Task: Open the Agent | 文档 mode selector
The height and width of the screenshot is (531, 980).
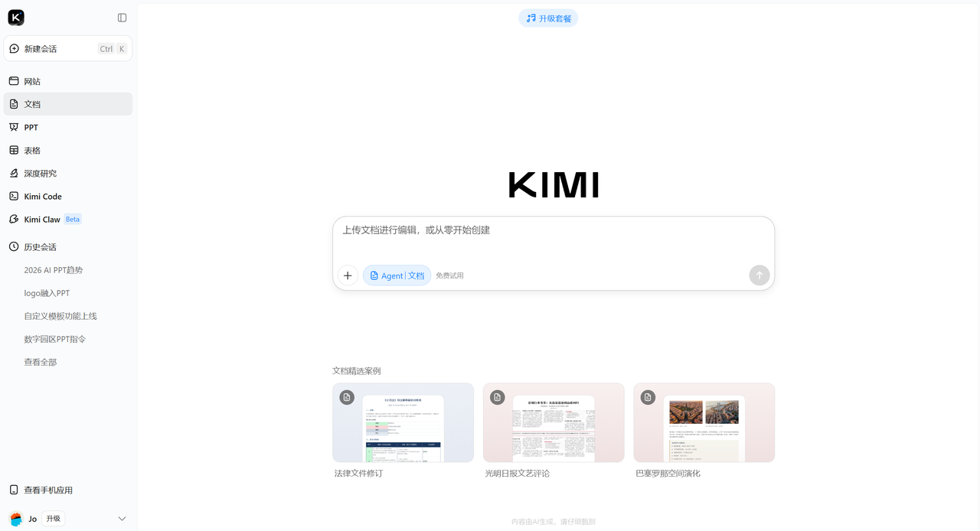Action: pyautogui.click(x=397, y=275)
